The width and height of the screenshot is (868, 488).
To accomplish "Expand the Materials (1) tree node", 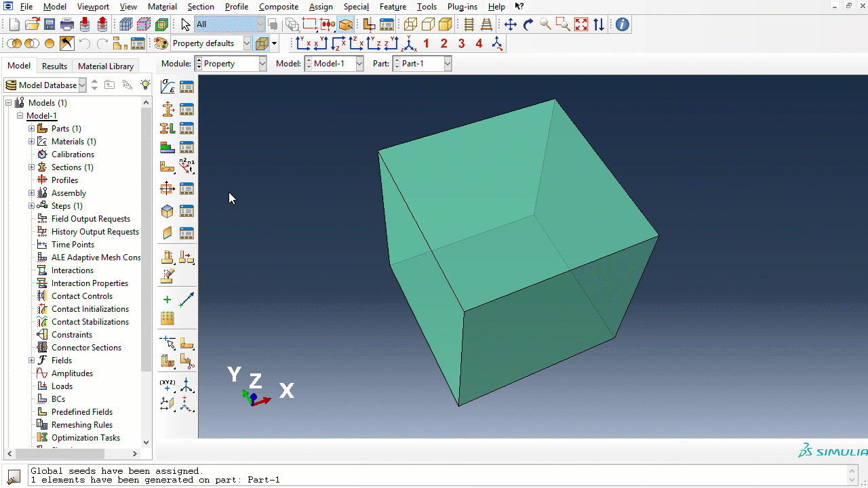I will coord(31,142).
